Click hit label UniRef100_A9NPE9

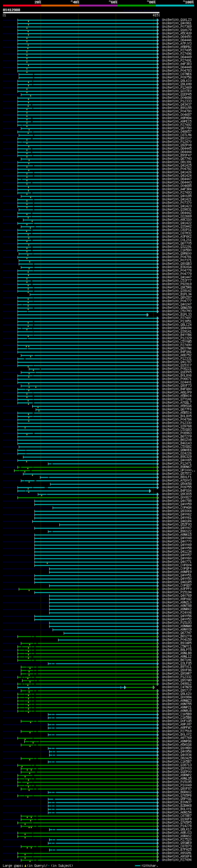pyautogui.click(x=177, y=572)
